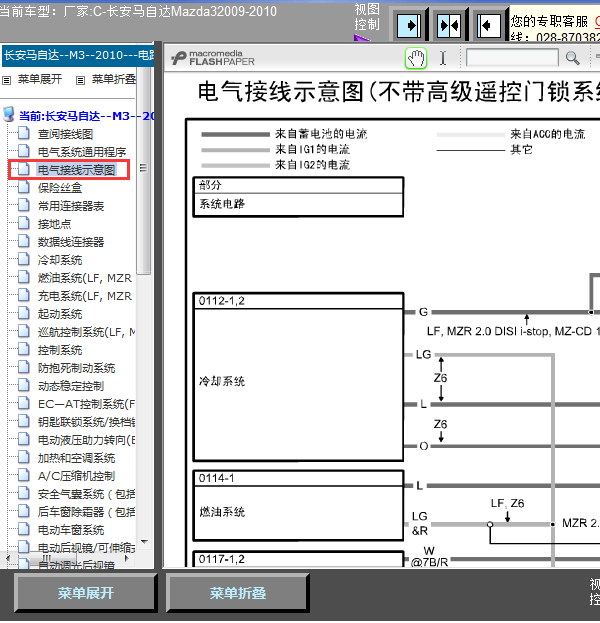The height and width of the screenshot is (623, 600).
Task: Click the center-split view control button
Action: coord(449,25)
